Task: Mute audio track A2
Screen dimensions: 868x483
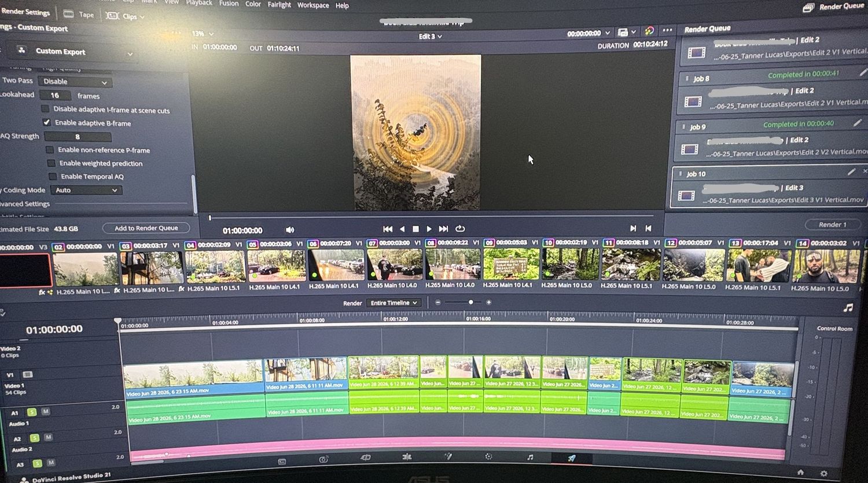Action: point(49,437)
